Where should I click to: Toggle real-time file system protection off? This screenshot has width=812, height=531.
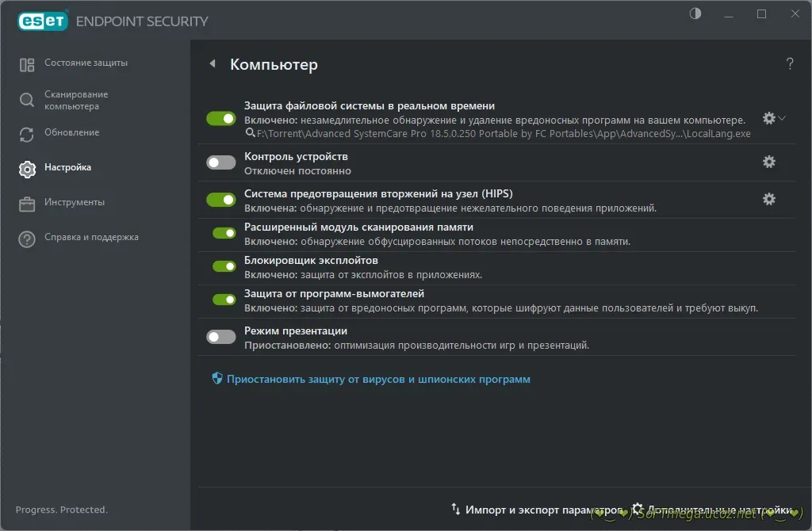pos(221,118)
